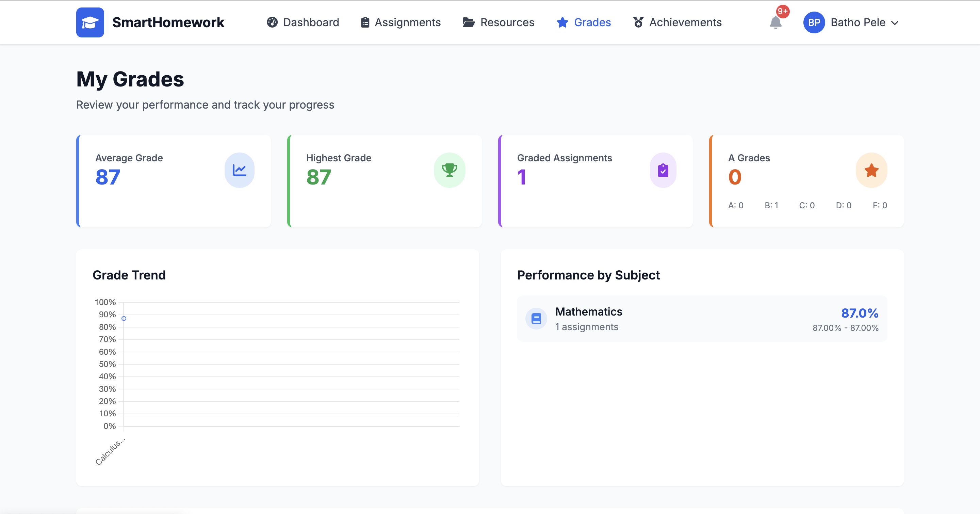Screen dimensions: 980x514
Task: Click the Calculus label on chart axis
Action: tap(110, 452)
